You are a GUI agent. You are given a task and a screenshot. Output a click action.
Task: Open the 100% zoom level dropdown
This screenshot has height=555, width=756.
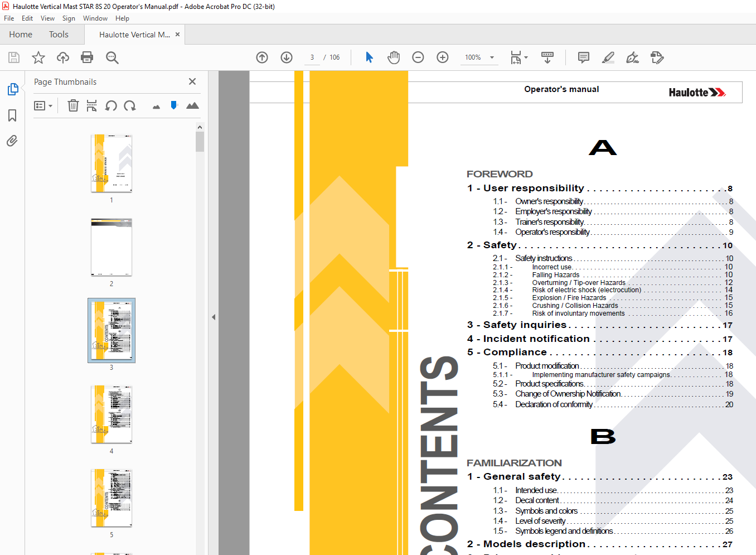479,57
